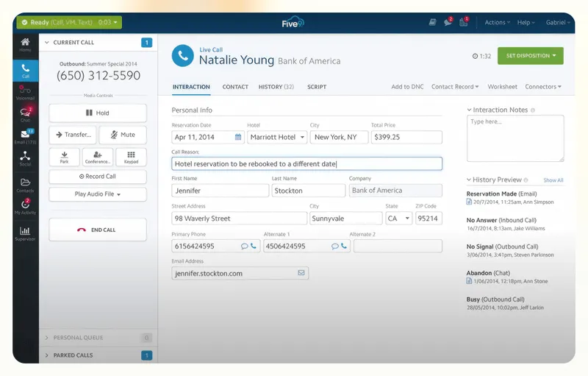Send text to Alternate 1 number
The image size is (588, 376).
tap(334, 246)
